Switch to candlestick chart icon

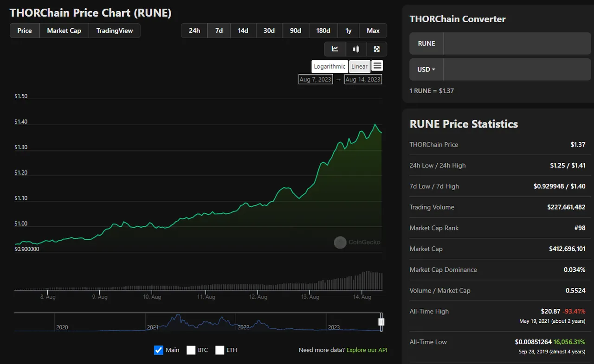point(356,49)
